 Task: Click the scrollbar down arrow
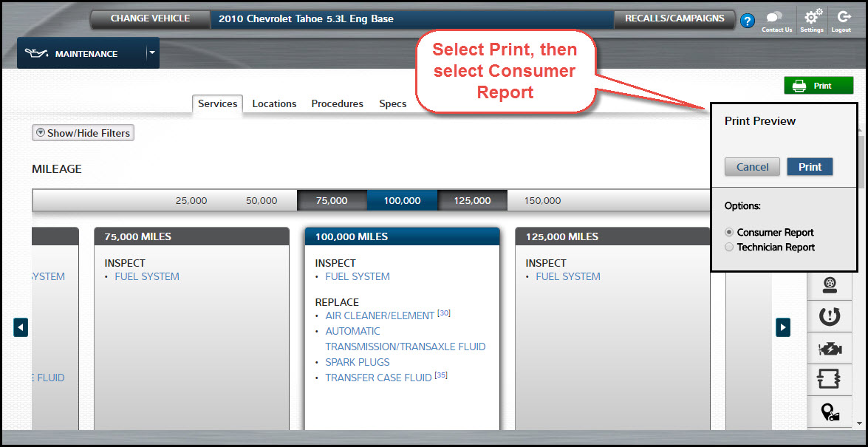[860, 423]
